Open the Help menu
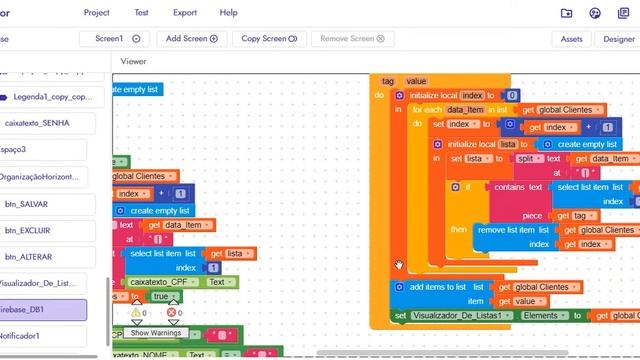The height and width of the screenshot is (360, 640). [228, 13]
